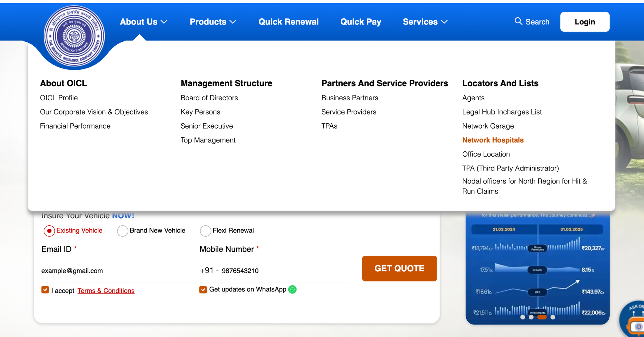
Task: Open the TPAs link under Partners
Action: [x=329, y=126]
